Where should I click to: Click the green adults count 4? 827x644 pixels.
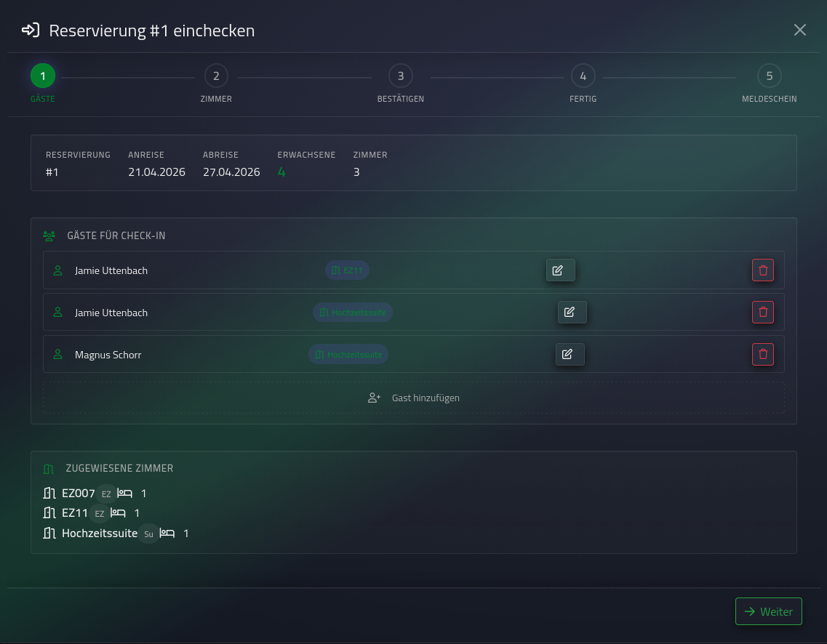coord(281,172)
